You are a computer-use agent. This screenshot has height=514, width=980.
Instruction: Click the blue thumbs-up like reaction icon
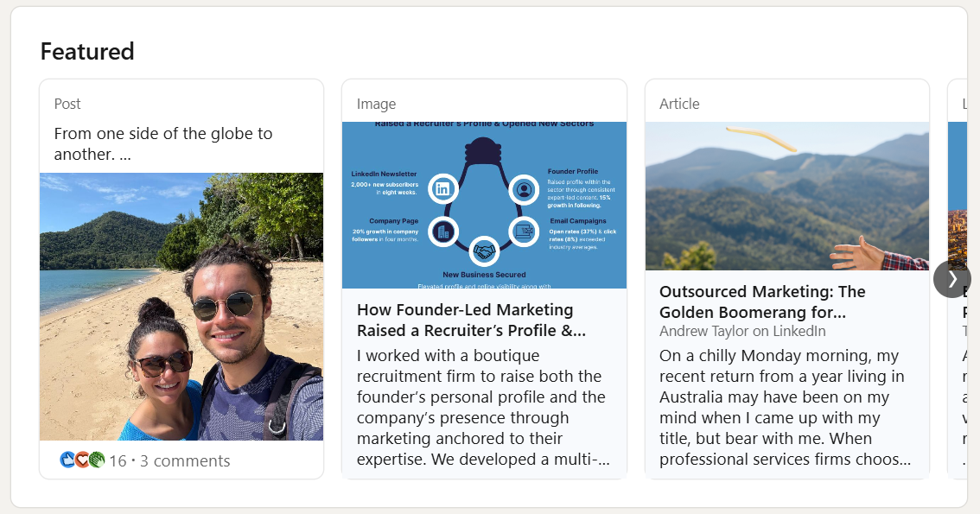click(x=67, y=460)
